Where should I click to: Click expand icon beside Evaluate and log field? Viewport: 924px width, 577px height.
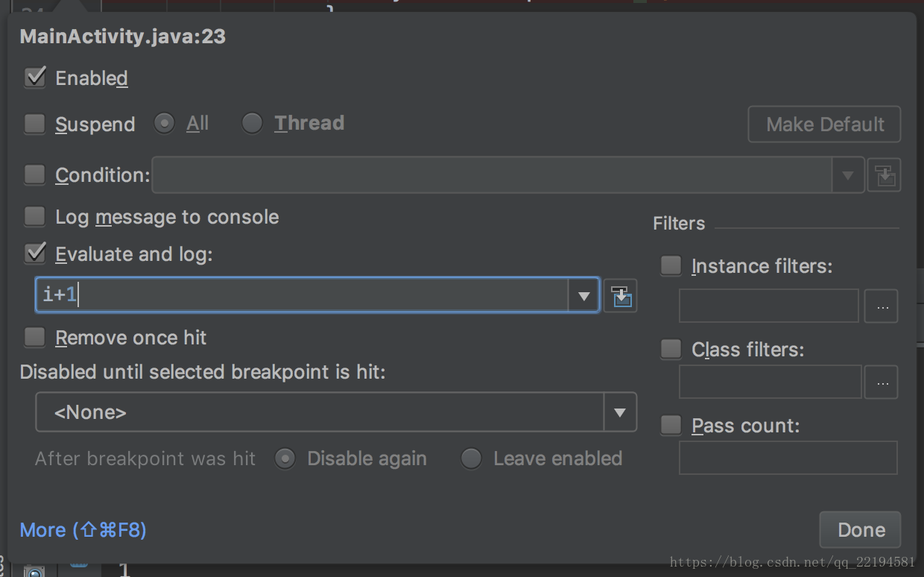(620, 297)
